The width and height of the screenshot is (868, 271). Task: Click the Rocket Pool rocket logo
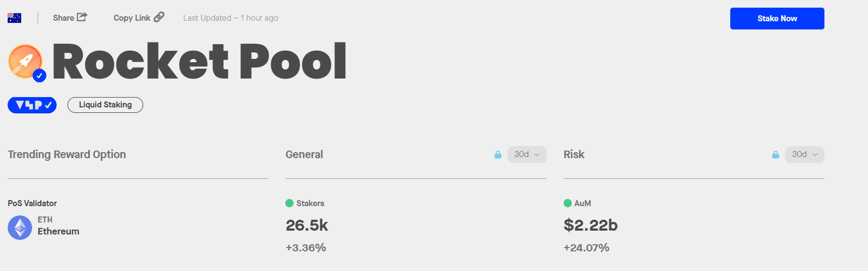click(25, 61)
